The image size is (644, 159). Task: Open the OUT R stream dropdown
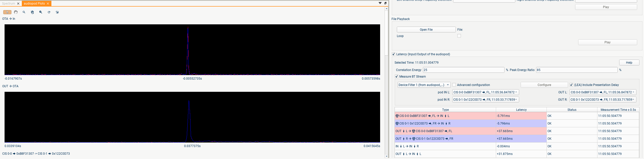click(603, 100)
